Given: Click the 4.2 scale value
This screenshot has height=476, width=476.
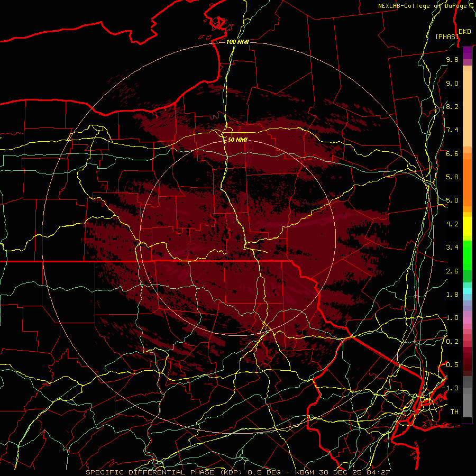Looking at the screenshot, I should [x=452, y=224].
